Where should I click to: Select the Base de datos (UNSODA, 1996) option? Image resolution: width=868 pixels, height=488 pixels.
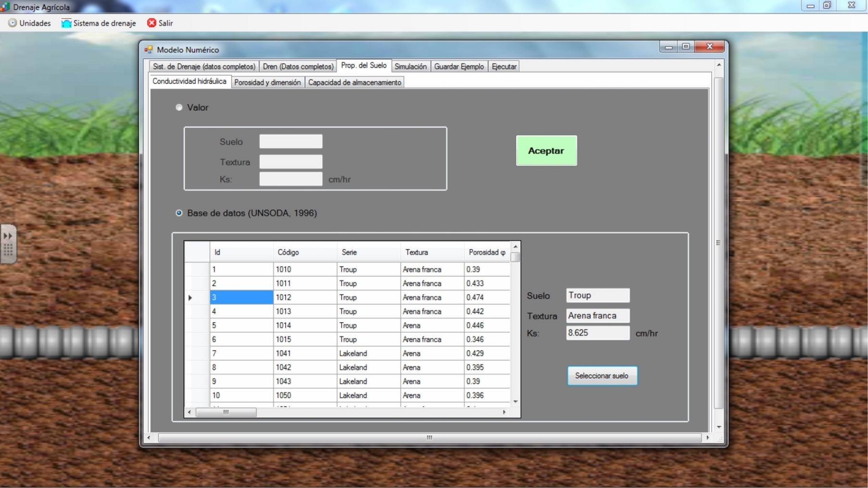point(179,213)
